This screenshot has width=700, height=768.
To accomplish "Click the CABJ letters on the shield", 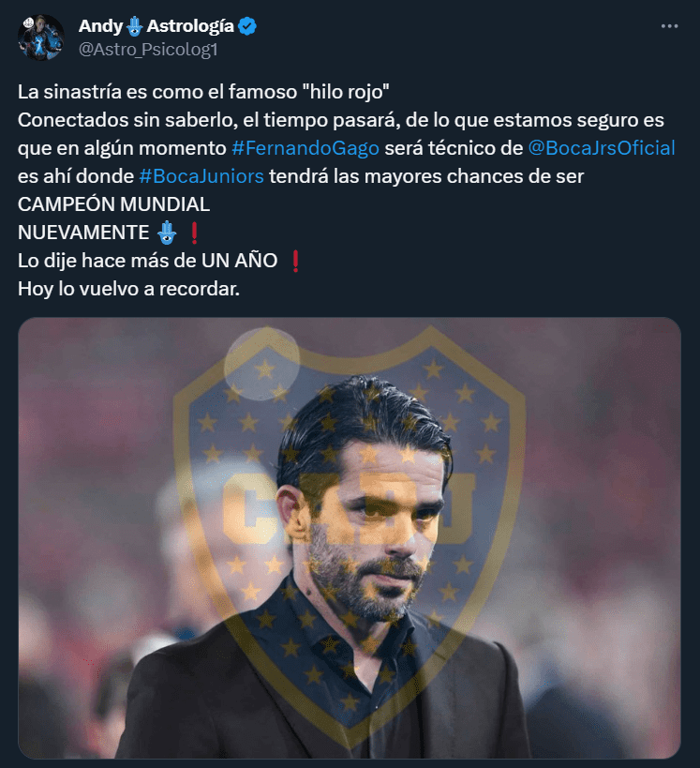I will tap(348, 508).
